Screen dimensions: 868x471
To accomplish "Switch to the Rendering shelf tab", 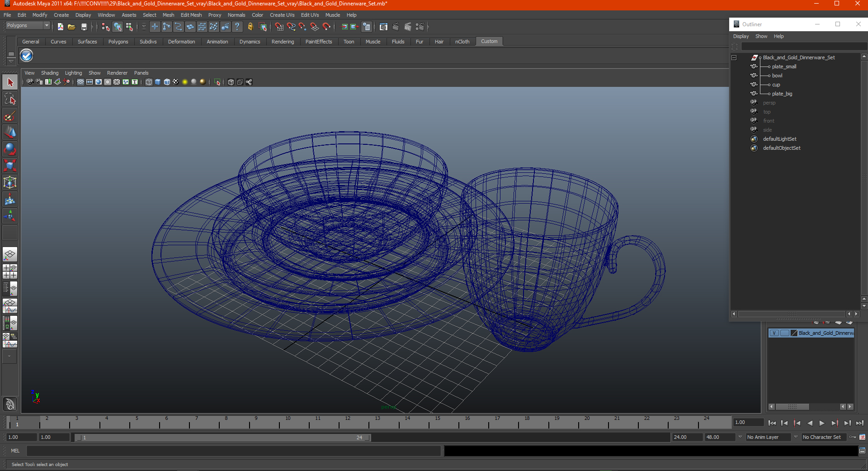I will coord(283,42).
